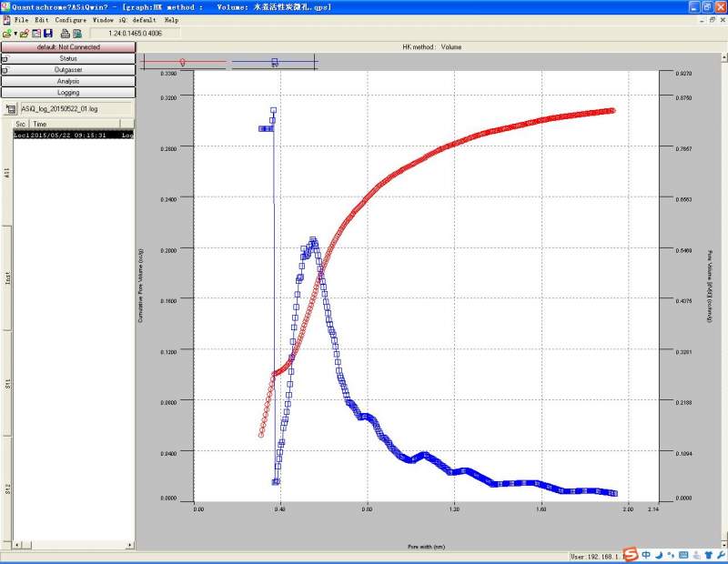Select the All side tab
The width and height of the screenshot is (728, 564).
point(7,173)
